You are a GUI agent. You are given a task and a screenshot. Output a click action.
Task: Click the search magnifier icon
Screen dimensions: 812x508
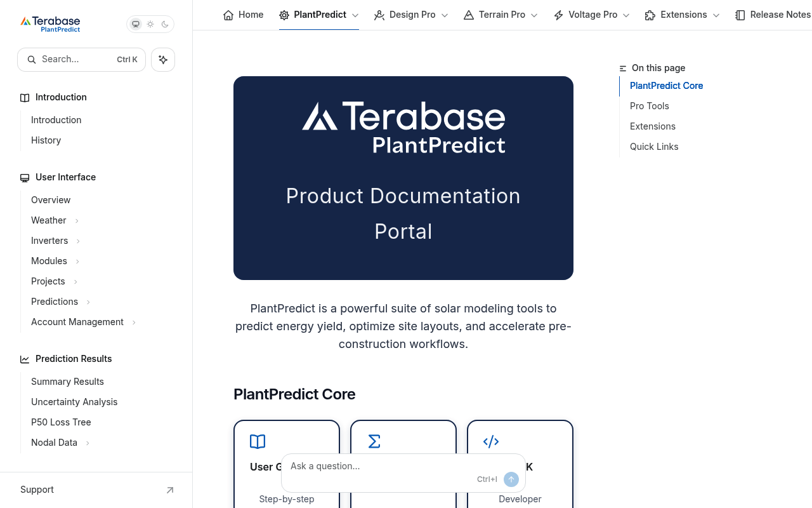click(32, 60)
